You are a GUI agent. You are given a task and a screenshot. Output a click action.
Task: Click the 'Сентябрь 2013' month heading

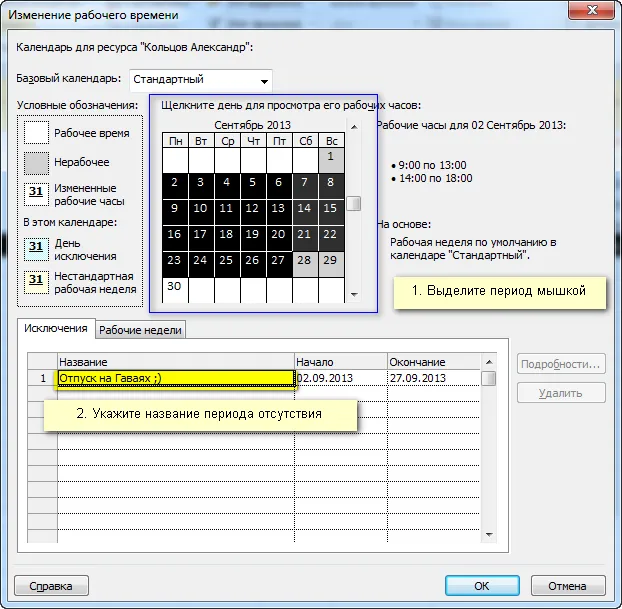click(x=253, y=125)
